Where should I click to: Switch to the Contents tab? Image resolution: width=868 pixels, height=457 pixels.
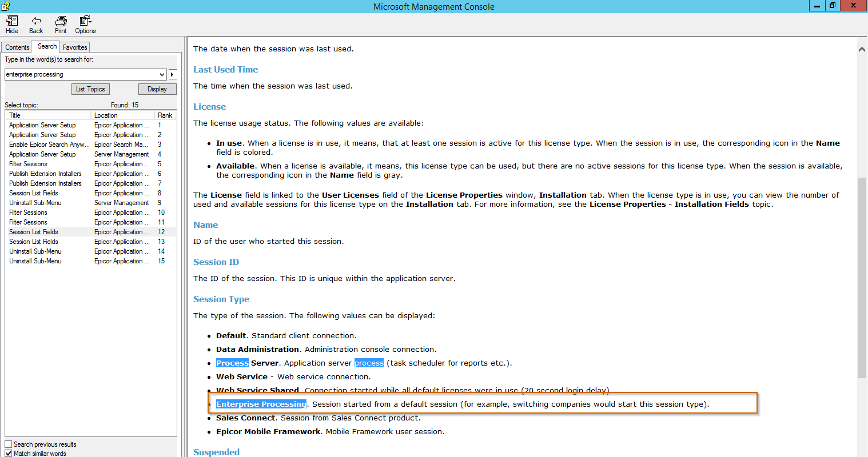click(x=17, y=47)
